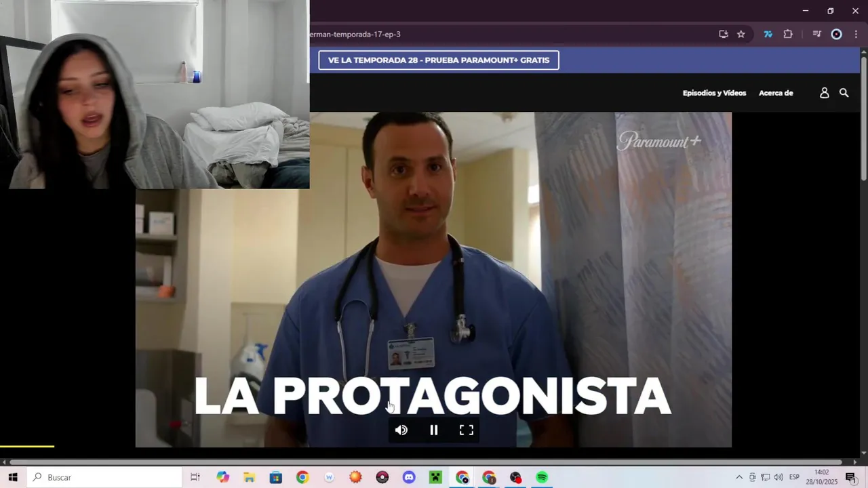Pause the playing video
Image resolution: width=868 pixels, height=488 pixels.
pyautogui.click(x=434, y=430)
